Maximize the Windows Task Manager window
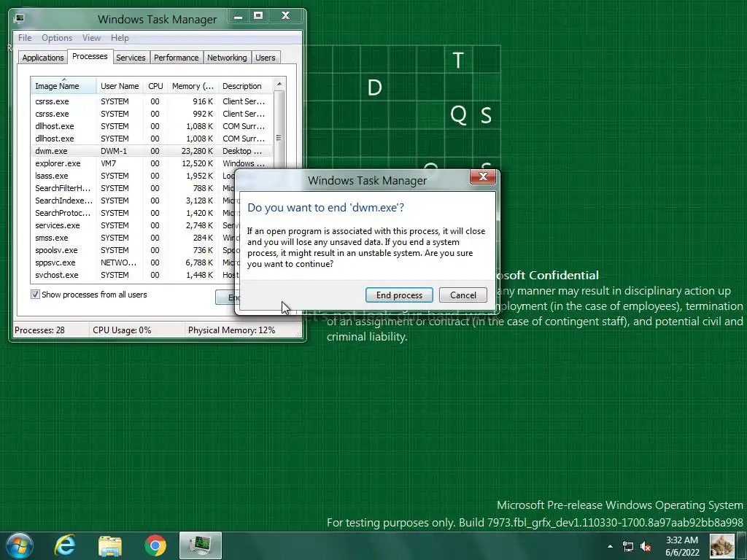Image resolution: width=747 pixels, height=560 pixels. coord(258,16)
